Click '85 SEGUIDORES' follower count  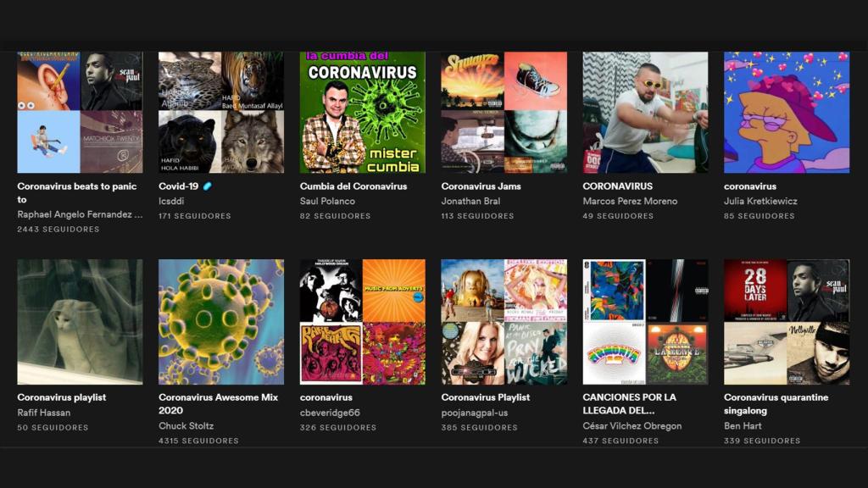759,216
